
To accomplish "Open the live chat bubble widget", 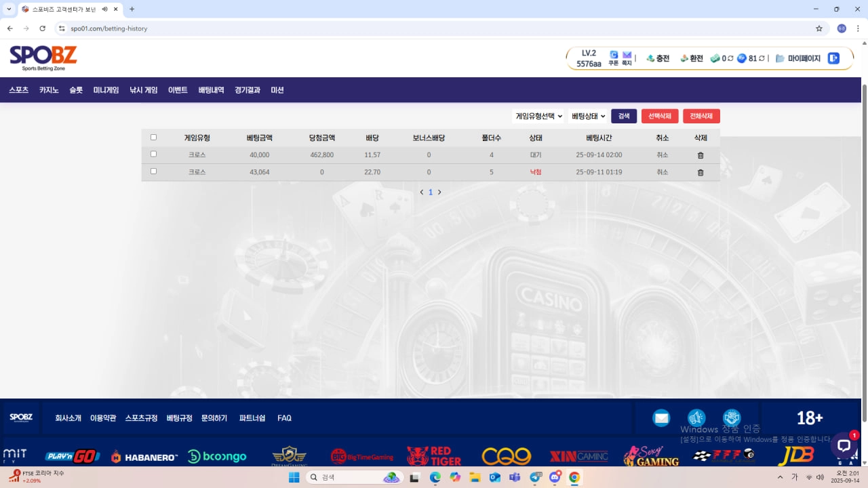I will point(844,445).
